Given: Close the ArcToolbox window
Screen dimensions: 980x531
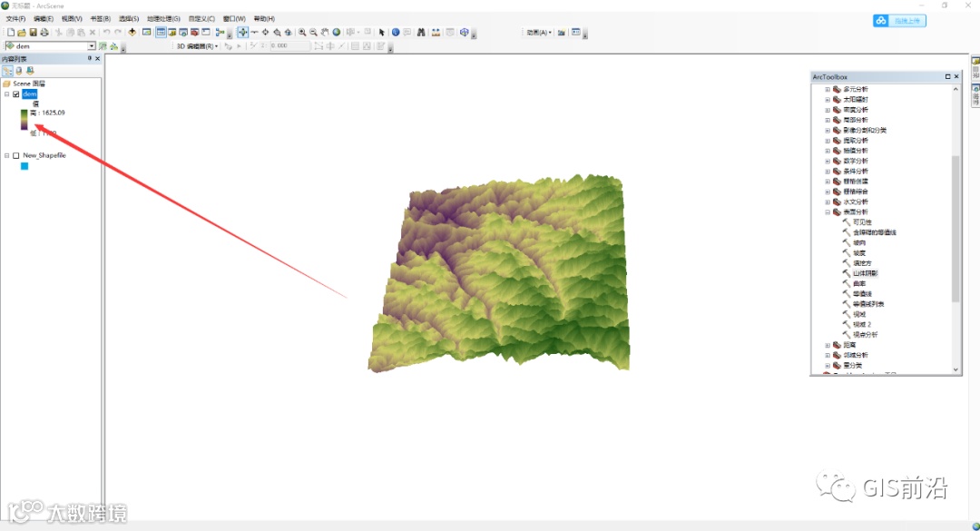Looking at the screenshot, I should click(x=956, y=76).
